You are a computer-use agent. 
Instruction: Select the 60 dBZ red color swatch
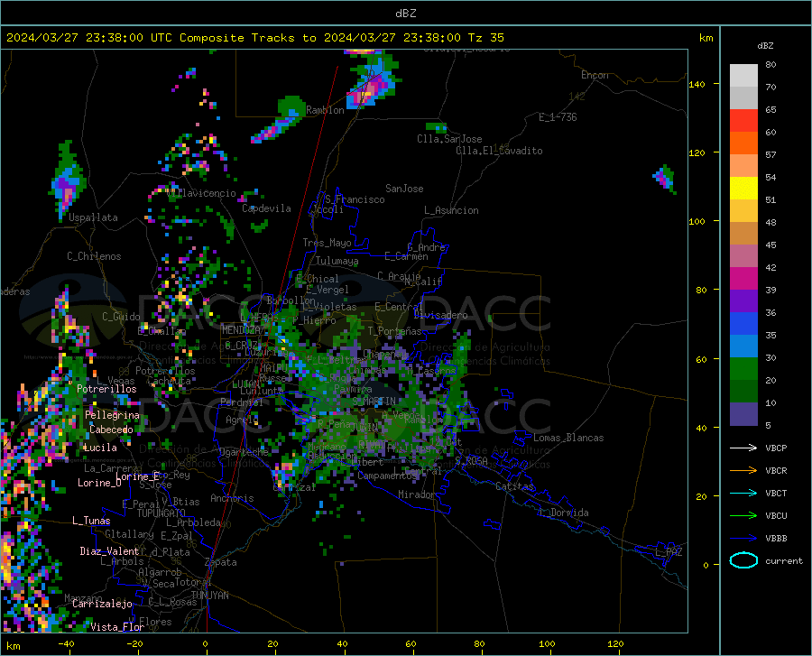pyautogui.click(x=743, y=121)
